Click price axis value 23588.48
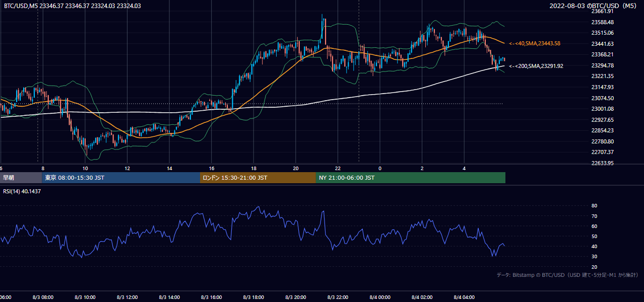 [602, 22]
